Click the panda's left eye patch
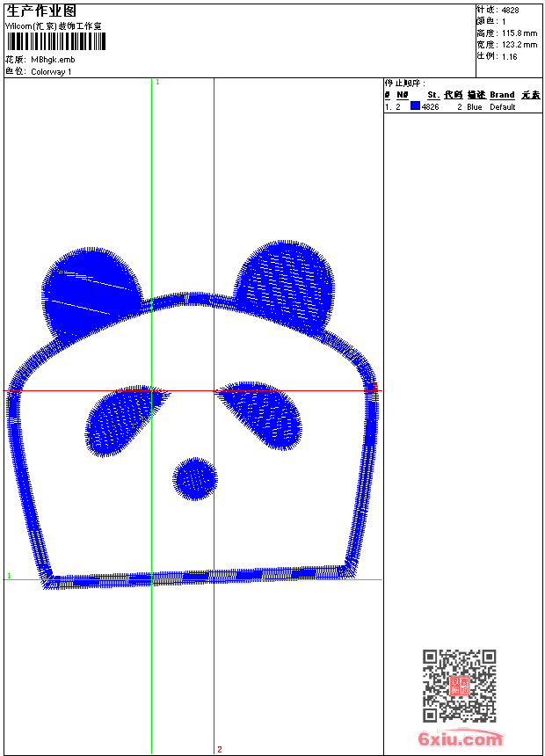The width and height of the screenshot is (545, 756). 125,419
